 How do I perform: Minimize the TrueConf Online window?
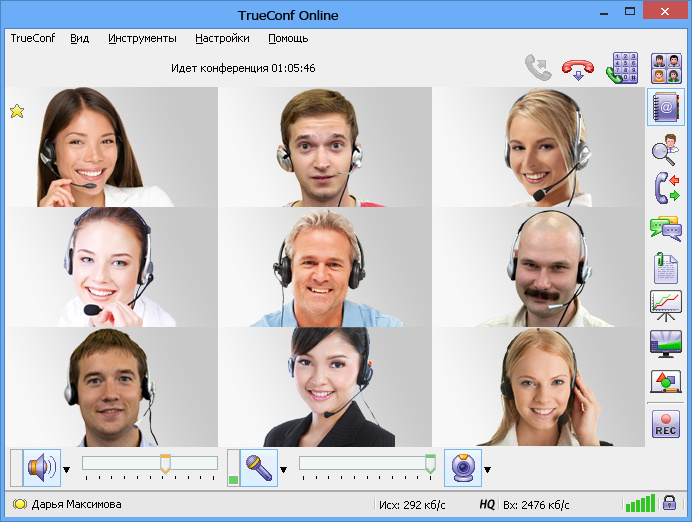point(604,14)
